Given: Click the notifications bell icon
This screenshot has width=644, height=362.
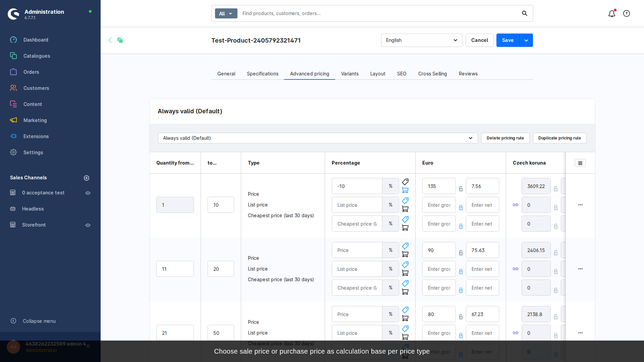Looking at the screenshot, I should (x=611, y=13).
